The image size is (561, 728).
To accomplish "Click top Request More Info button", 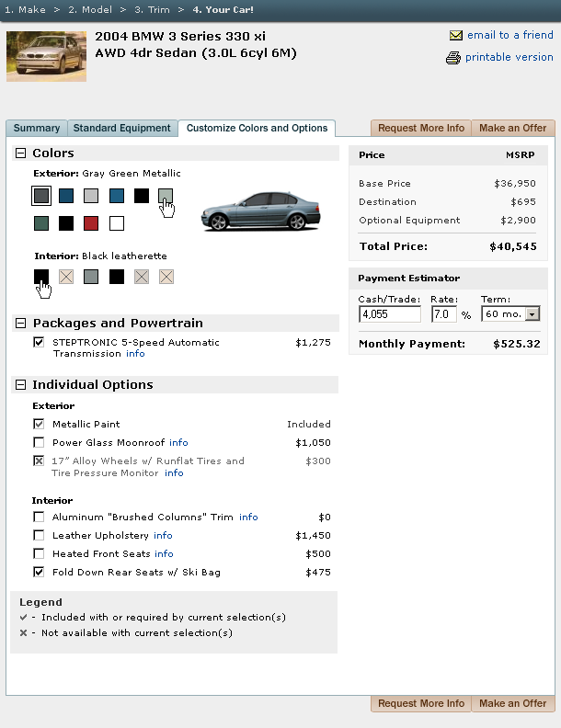I will click(421, 128).
